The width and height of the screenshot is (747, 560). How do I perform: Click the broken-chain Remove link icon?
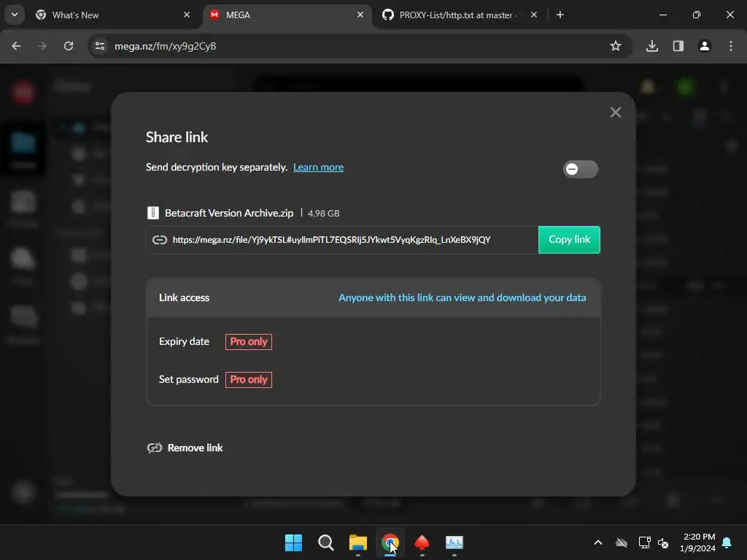click(155, 448)
